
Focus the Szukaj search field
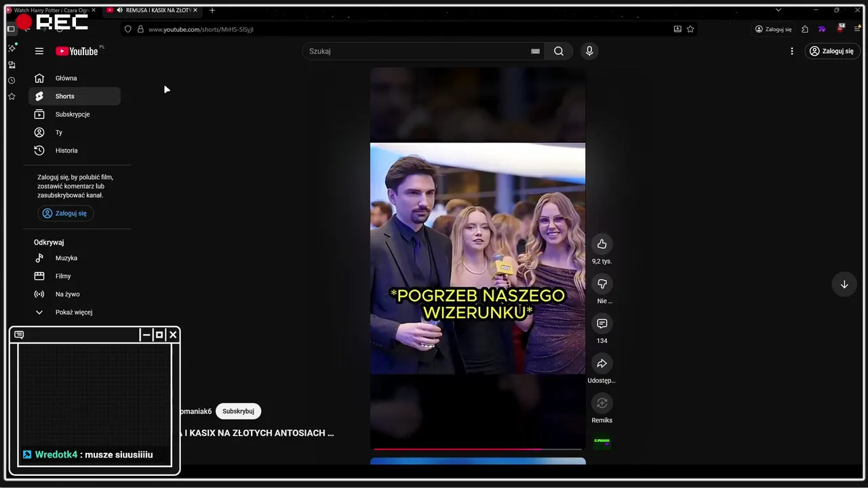click(417, 51)
